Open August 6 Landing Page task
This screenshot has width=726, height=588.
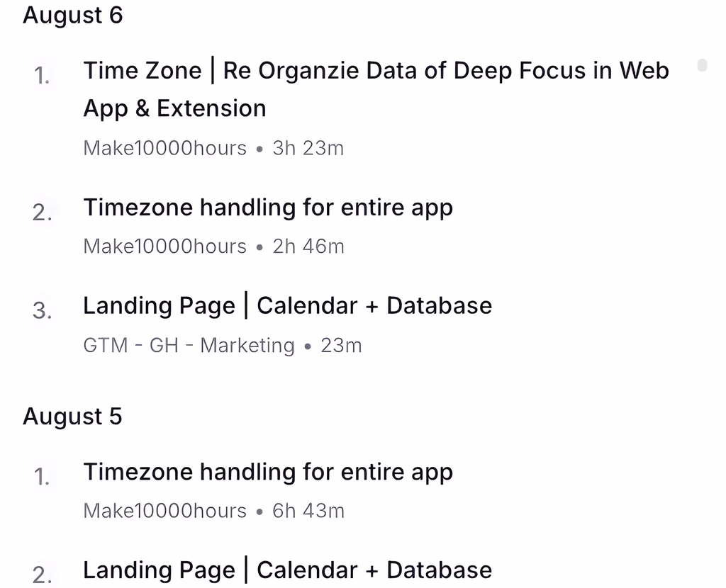[287, 306]
